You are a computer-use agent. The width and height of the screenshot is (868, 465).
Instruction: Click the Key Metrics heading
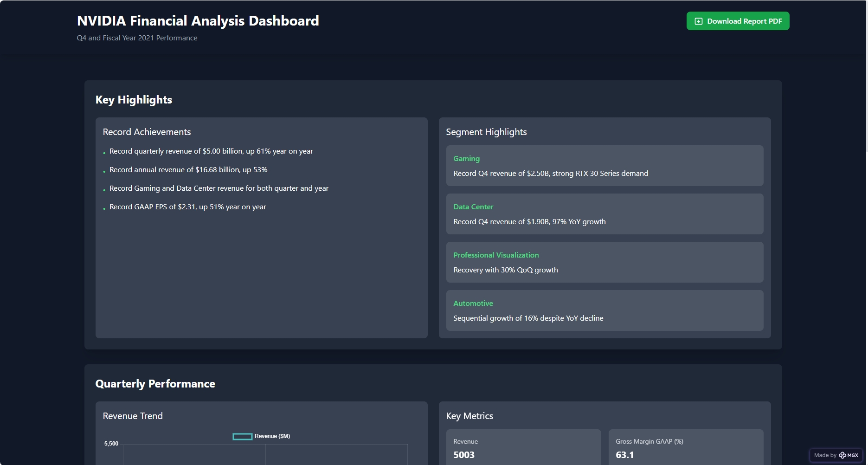pos(469,416)
